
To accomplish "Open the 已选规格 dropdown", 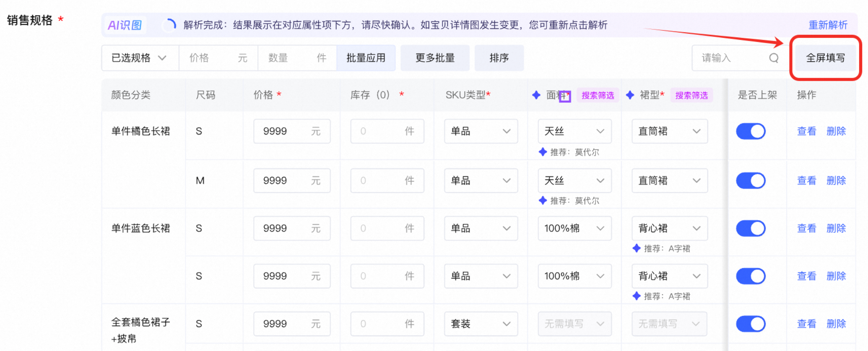I will click(140, 58).
